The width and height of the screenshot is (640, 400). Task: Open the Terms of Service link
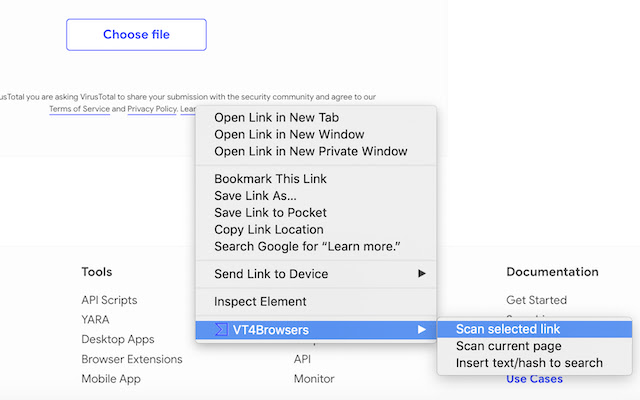click(79, 109)
